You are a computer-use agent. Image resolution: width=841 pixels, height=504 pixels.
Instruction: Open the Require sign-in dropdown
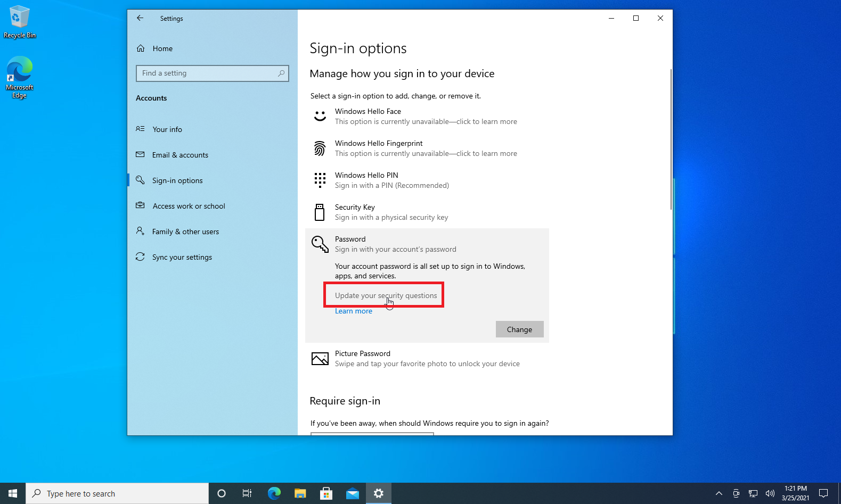(372, 434)
